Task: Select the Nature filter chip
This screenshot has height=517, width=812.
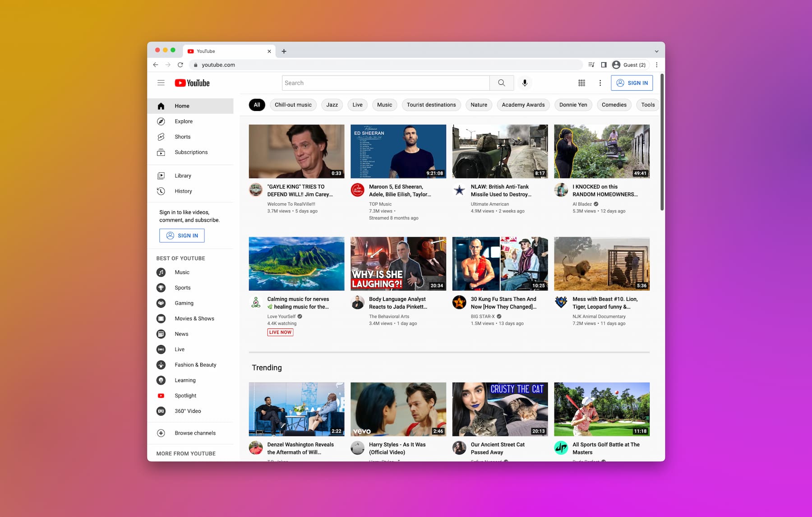Action: 479,105
